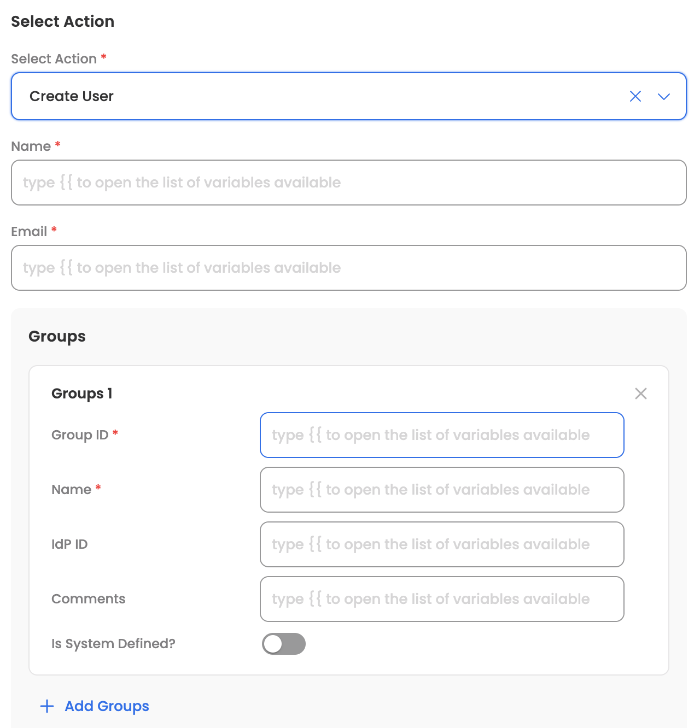Click the plus icon beside Add Groups
This screenshot has width=700, height=728.
click(x=47, y=706)
